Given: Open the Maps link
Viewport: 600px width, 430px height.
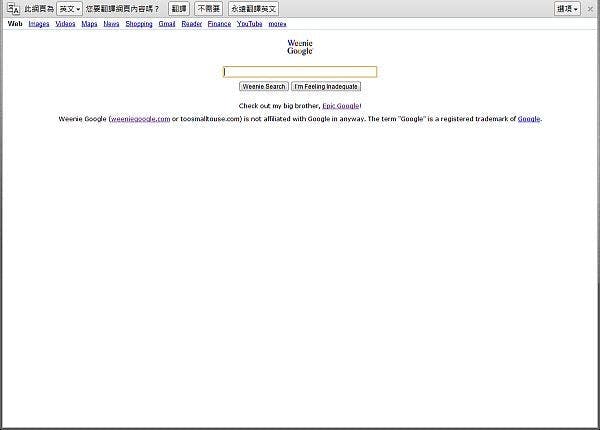Looking at the screenshot, I should pyautogui.click(x=89, y=24).
